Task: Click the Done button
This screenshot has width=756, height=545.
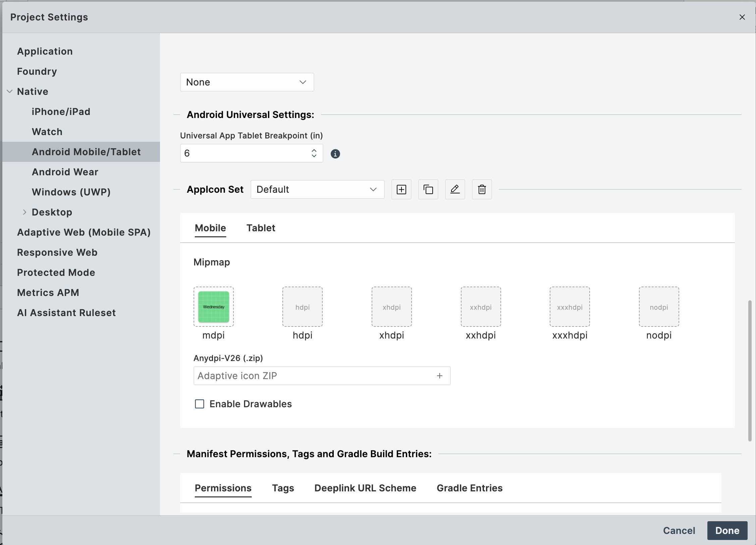Action: pyautogui.click(x=727, y=531)
